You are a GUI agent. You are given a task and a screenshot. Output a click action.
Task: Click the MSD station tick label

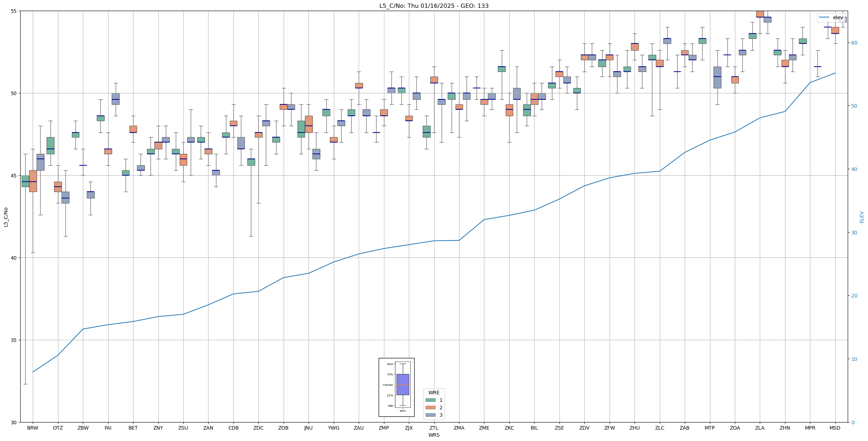click(835, 428)
